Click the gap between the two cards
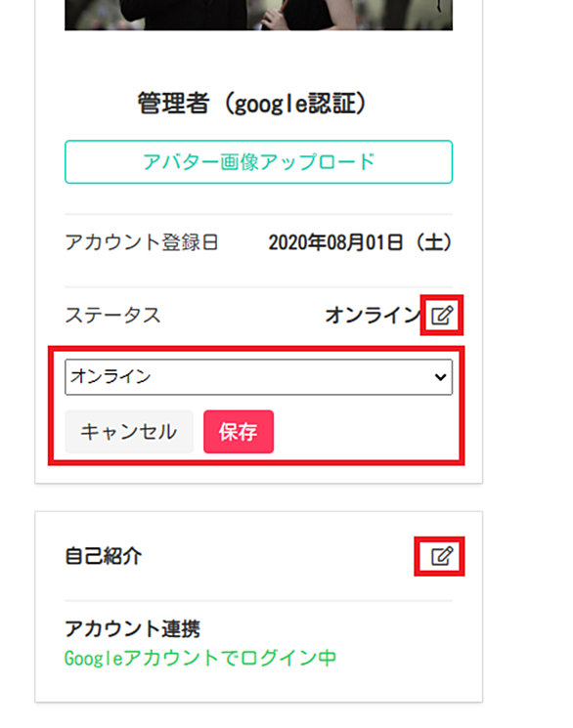573x728 pixels. (x=258, y=497)
